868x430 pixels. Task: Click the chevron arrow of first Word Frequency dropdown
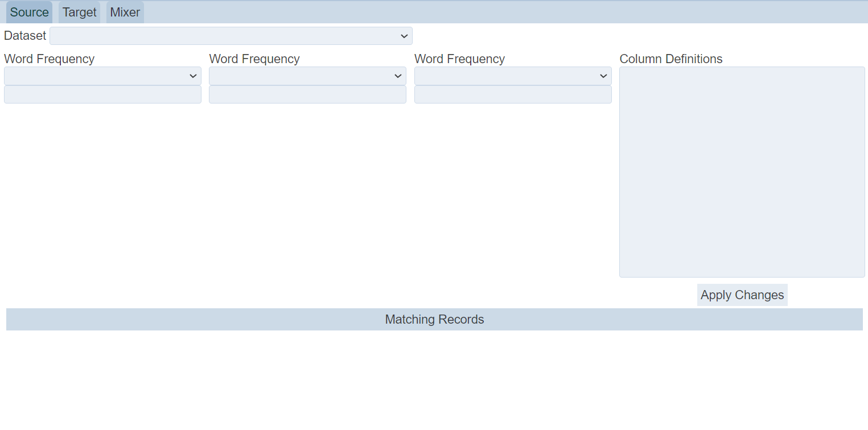coord(193,76)
